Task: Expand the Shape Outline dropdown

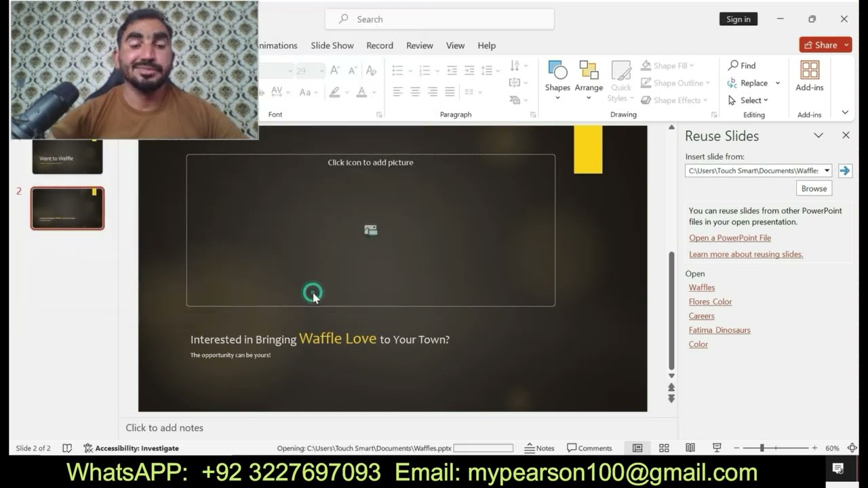Action: [707, 83]
